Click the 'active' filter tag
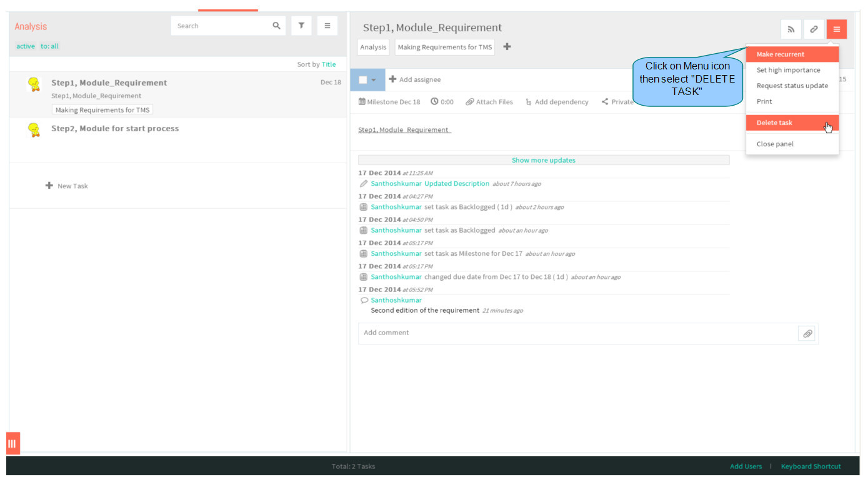This screenshot has width=868, height=484. 26,46
